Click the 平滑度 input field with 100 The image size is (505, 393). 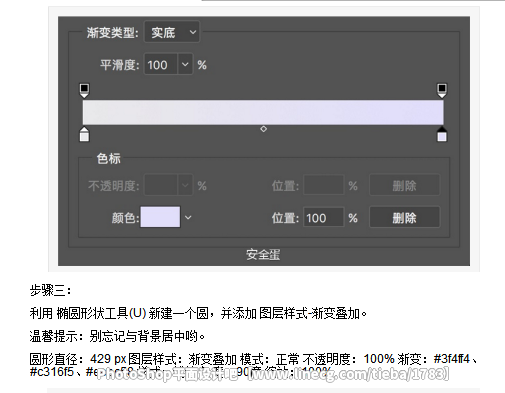161,64
